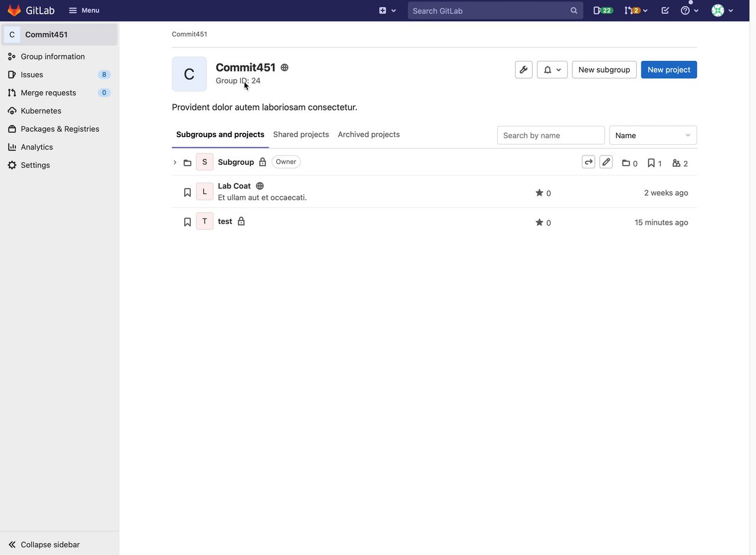Click the large Commit451 group avatar
756x555 pixels.
pyautogui.click(x=189, y=74)
